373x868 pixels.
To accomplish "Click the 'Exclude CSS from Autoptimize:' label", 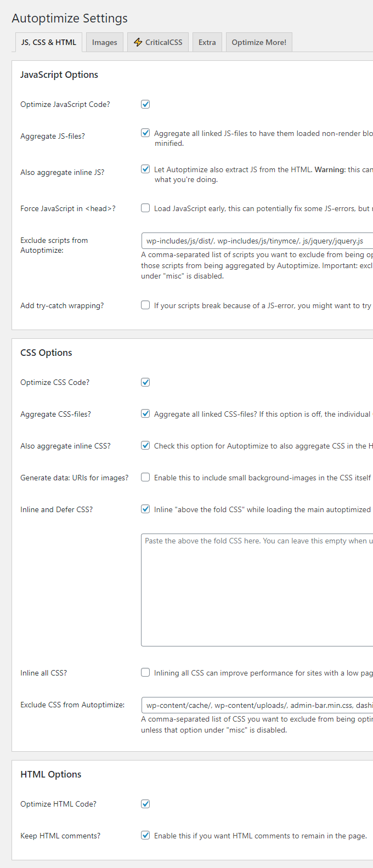I will tap(72, 705).
